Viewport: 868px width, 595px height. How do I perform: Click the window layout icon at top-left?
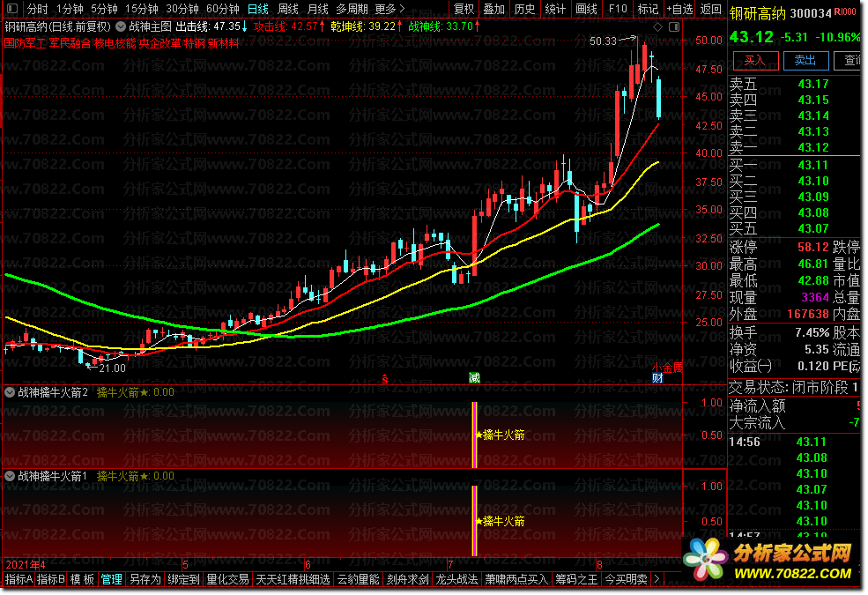[x=11, y=9]
